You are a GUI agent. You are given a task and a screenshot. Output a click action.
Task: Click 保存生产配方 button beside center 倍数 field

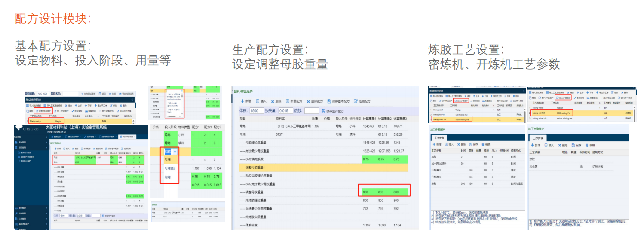(x=332, y=111)
